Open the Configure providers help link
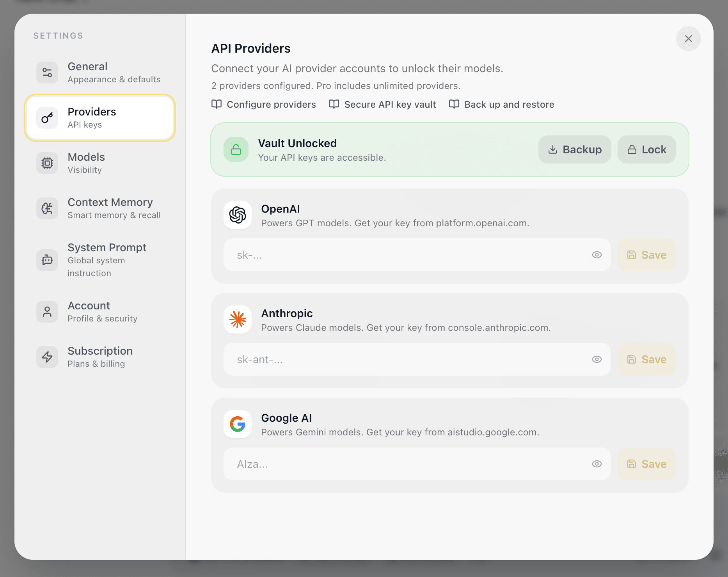The width and height of the screenshot is (728, 577). click(264, 104)
